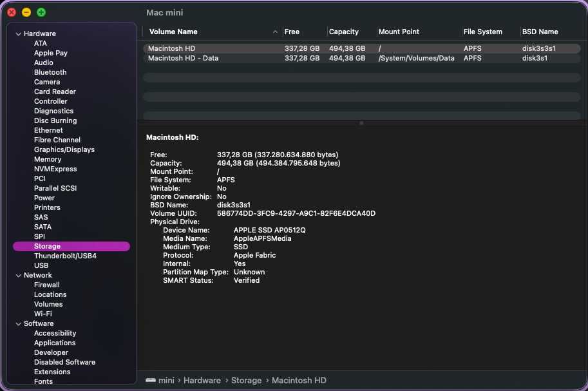Click the green zoom window button
The image size is (588, 391).
(41, 12)
